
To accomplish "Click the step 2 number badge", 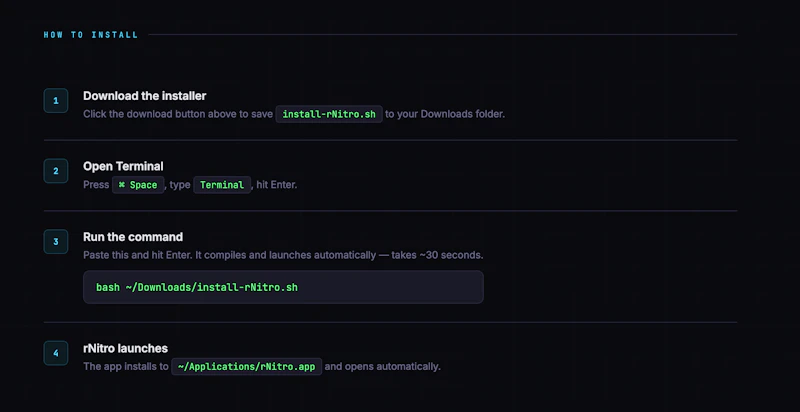I will [x=56, y=171].
